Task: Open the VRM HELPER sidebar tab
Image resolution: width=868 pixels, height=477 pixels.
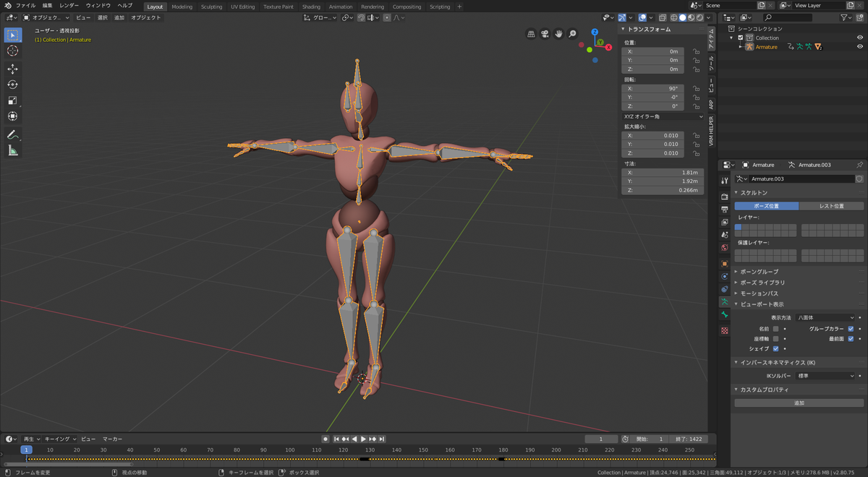Action: click(712, 132)
